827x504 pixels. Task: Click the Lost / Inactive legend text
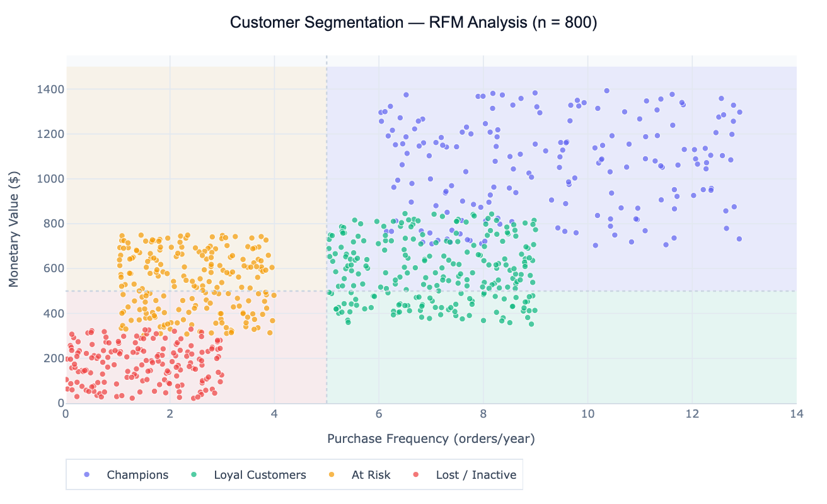(476, 475)
